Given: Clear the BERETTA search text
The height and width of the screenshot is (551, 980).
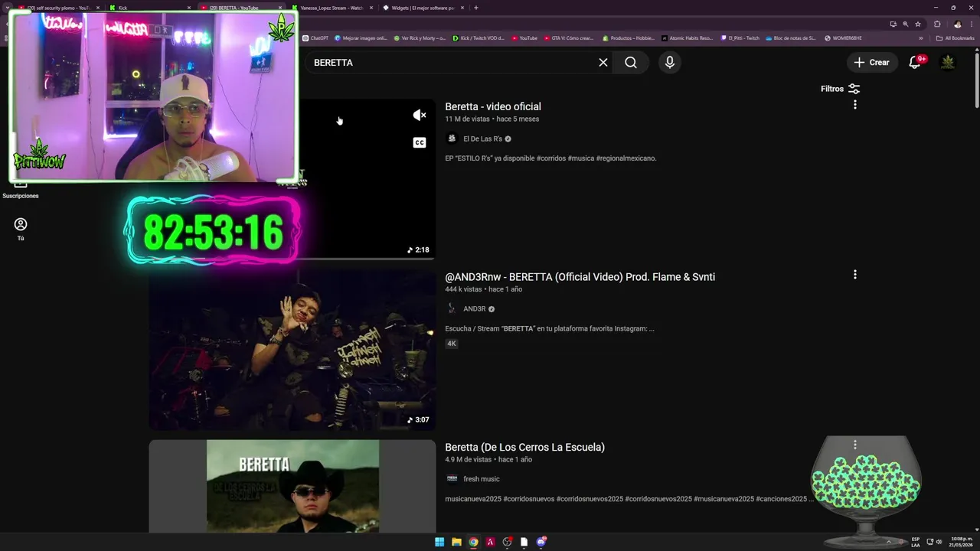Looking at the screenshot, I should coord(603,63).
